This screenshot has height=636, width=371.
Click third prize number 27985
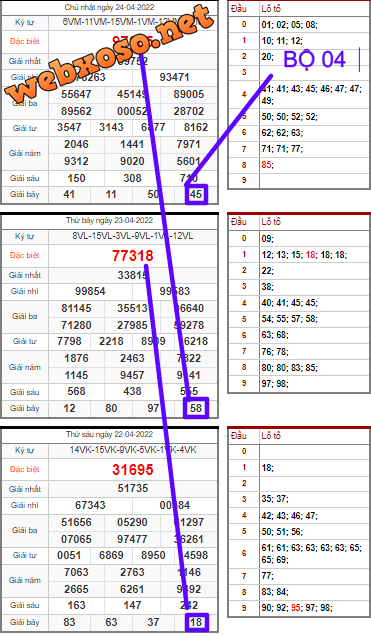(132, 325)
